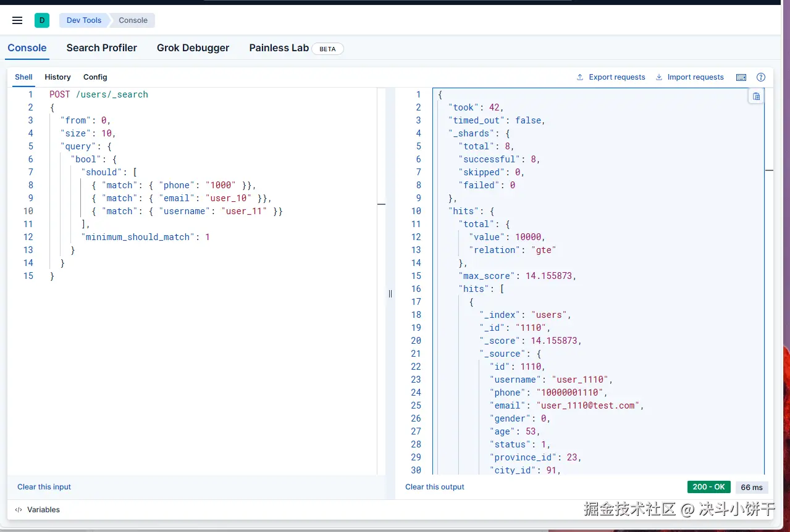This screenshot has width=790, height=532.
Task: Click the phone "1000" match line
Action: (x=174, y=185)
